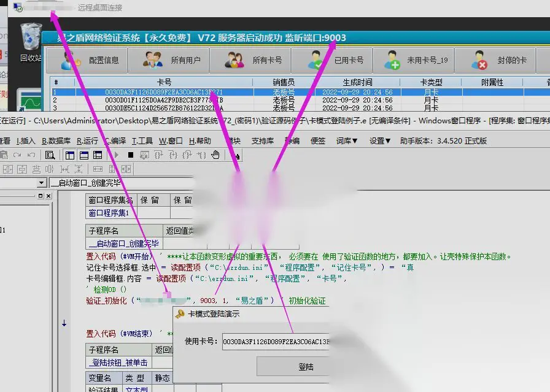Click the same height icon
Viewport: 550px width, 392px height.
pos(112,169)
